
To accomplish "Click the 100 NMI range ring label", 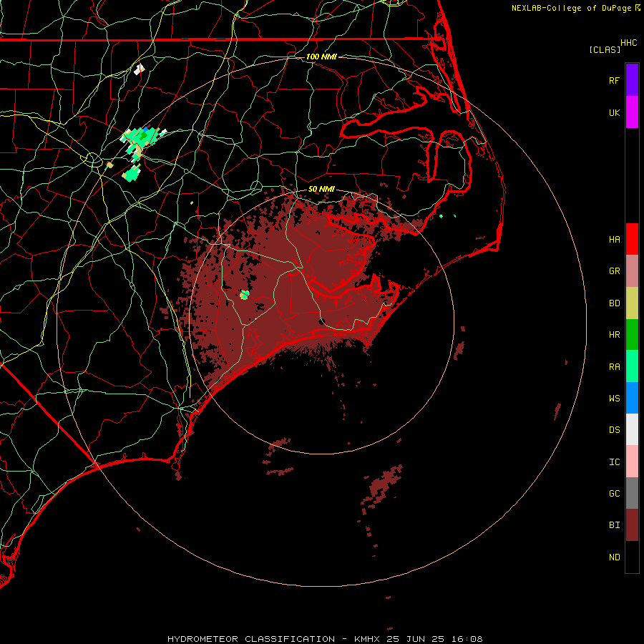I will (321, 57).
